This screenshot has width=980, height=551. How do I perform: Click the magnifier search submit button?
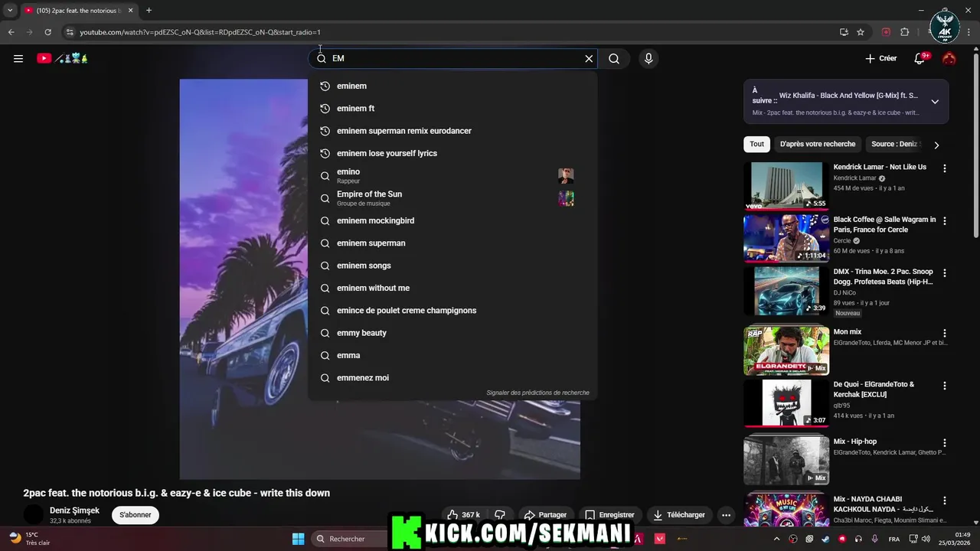(614, 58)
